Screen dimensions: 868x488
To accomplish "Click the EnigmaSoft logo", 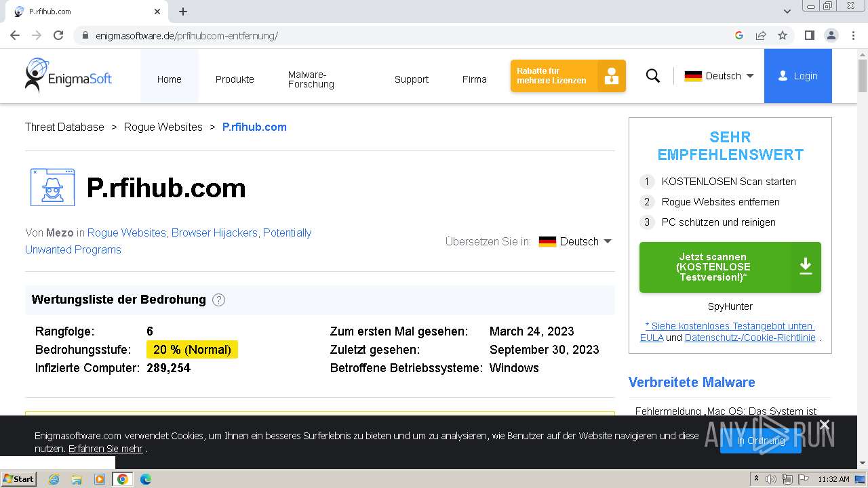I will [68, 75].
